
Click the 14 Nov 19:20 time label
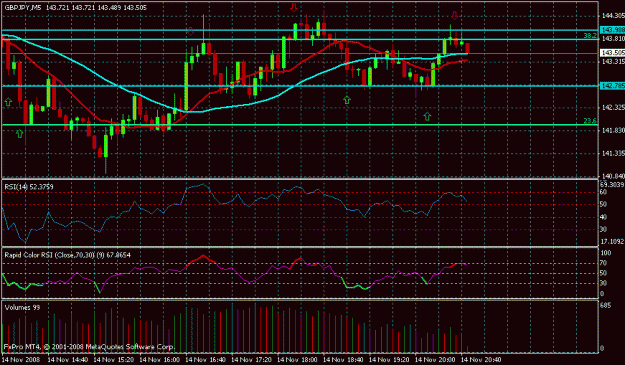389,360
